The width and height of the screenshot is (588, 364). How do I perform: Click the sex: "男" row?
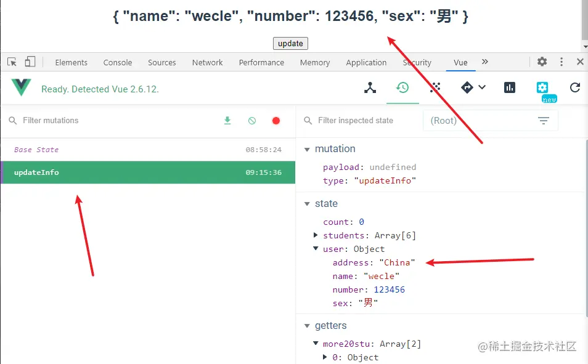[x=355, y=303]
